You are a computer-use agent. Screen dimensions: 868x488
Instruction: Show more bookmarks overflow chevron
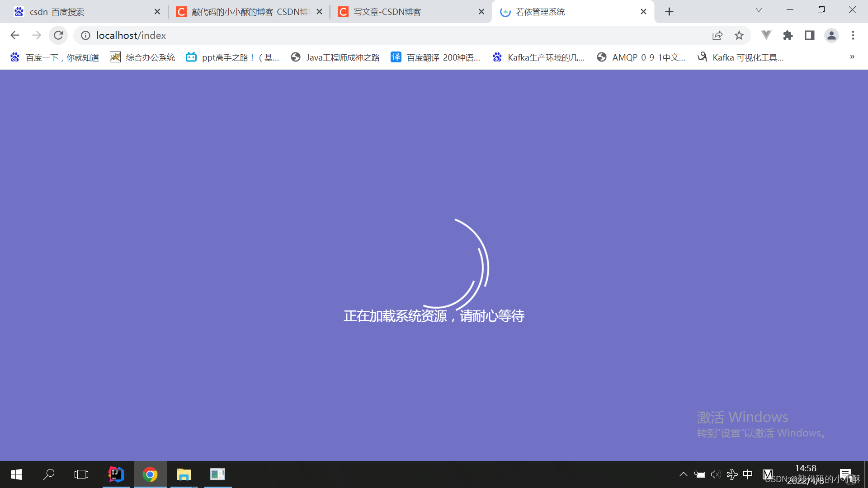tap(852, 57)
